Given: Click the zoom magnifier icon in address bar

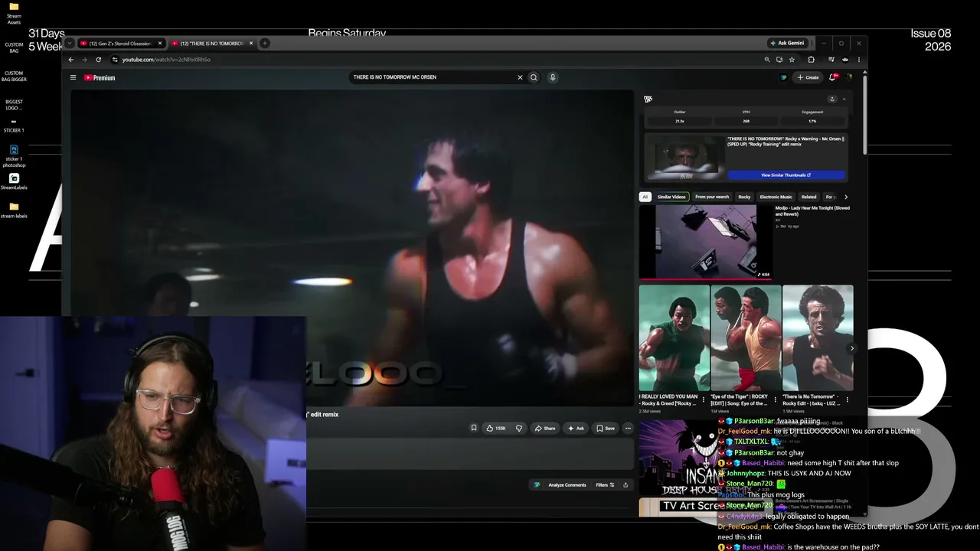Looking at the screenshot, I should (x=767, y=60).
